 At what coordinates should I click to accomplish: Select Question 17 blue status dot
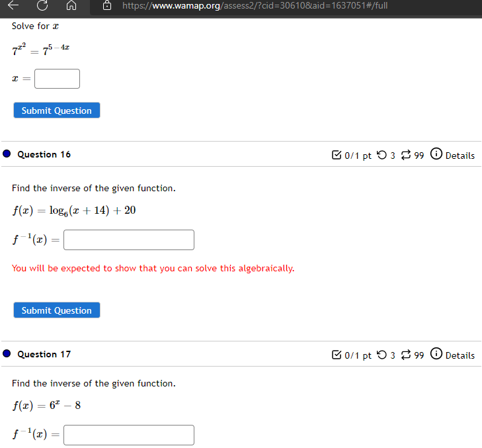click(x=7, y=353)
